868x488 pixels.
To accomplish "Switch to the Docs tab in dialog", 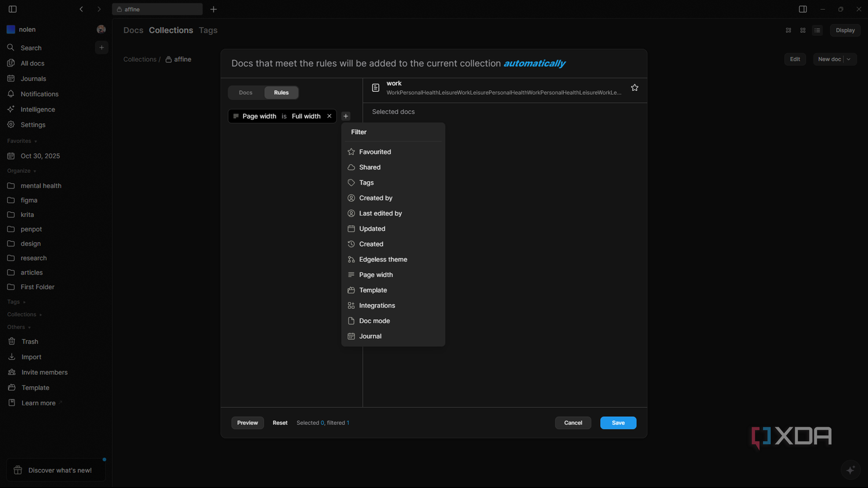I will point(246,93).
